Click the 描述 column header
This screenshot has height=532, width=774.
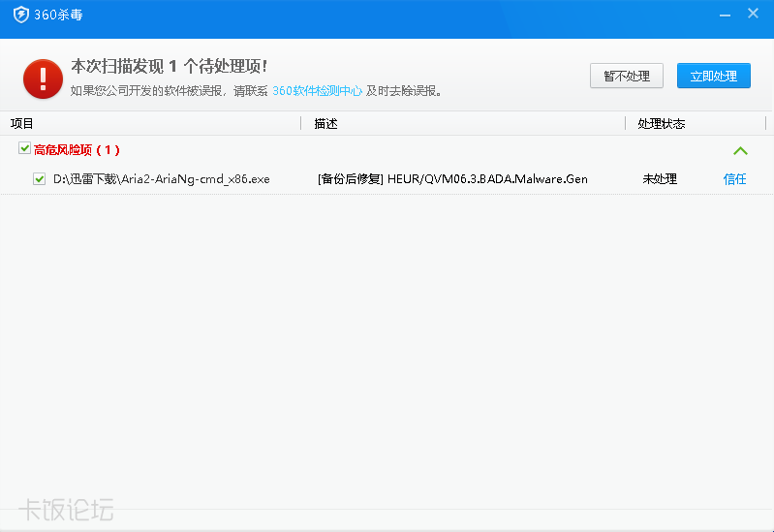pyautogui.click(x=325, y=124)
